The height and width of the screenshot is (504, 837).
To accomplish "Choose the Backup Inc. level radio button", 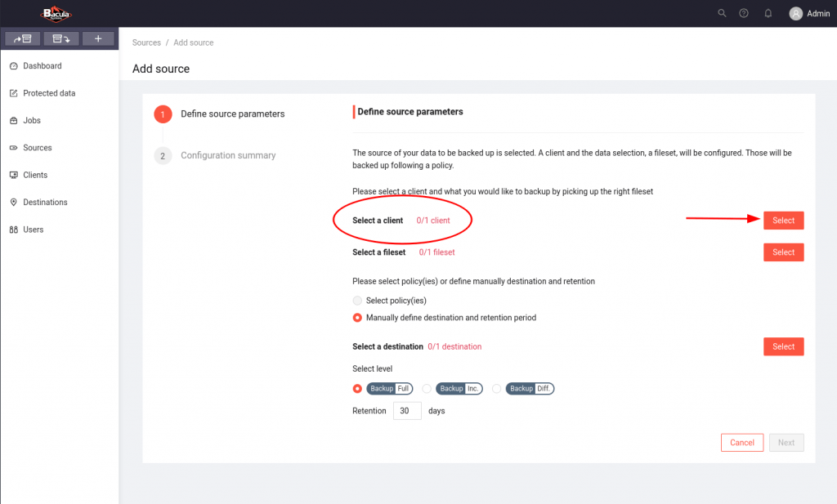I will 427,389.
